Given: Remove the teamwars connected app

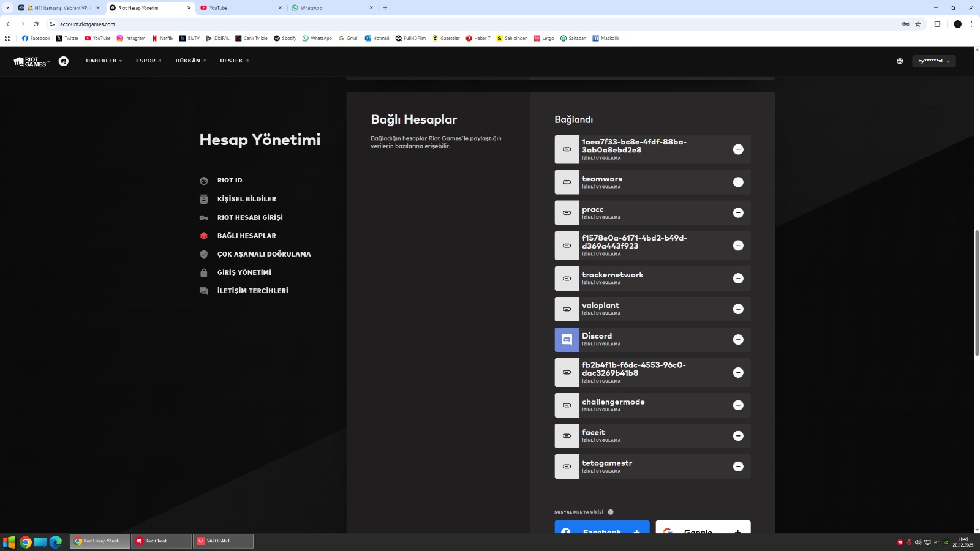Looking at the screenshot, I should (738, 182).
